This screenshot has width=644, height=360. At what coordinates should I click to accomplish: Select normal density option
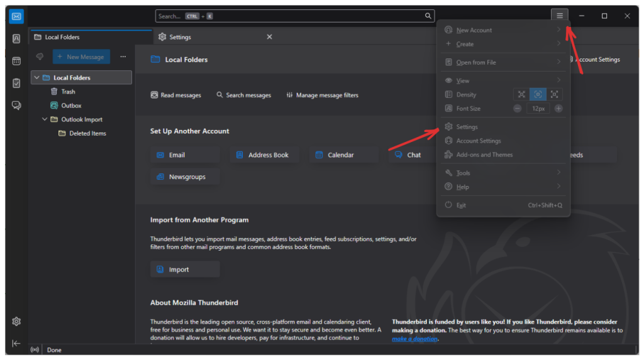coord(538,94)
